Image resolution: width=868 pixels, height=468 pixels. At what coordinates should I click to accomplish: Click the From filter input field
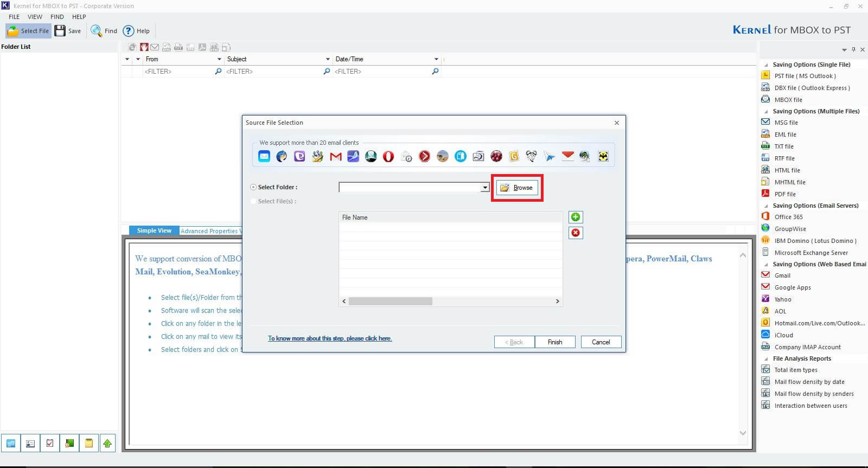[178, 71]
